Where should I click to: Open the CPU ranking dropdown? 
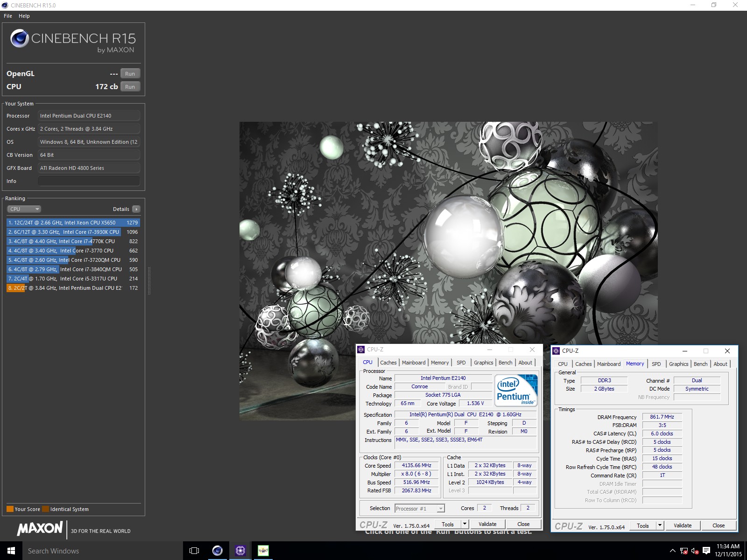pyautogui.click(x=24, y=209)
